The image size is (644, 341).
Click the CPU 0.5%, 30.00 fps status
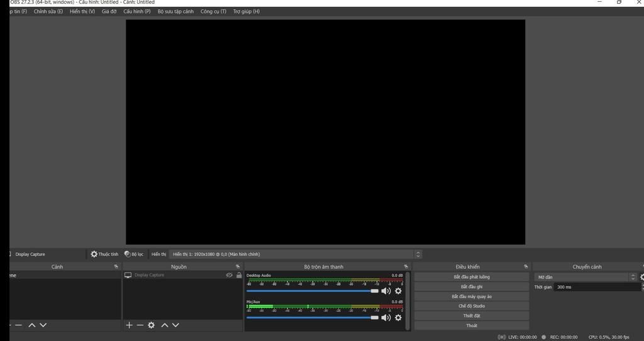609,337
